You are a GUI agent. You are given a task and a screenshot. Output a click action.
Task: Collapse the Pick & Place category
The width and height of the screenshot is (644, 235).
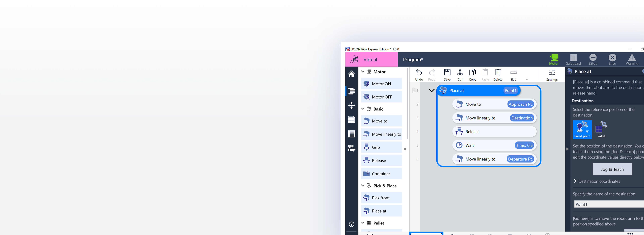click(363, 186)
